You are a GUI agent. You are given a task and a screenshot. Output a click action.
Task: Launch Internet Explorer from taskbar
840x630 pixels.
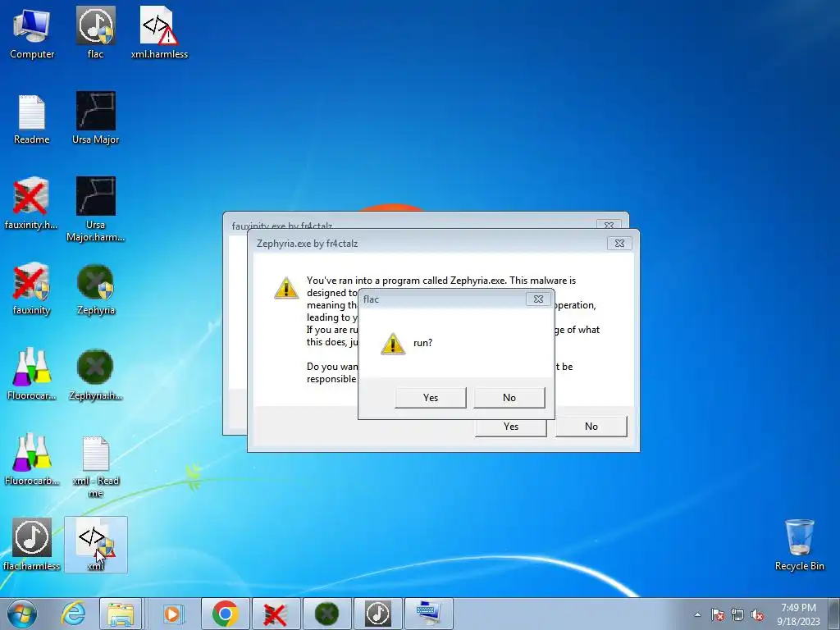point(73,614)
